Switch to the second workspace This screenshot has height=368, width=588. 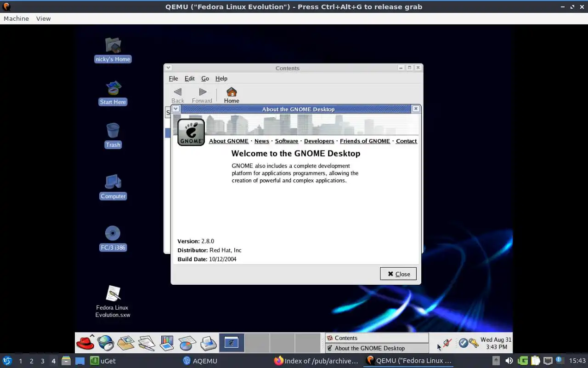click(257, 343)
